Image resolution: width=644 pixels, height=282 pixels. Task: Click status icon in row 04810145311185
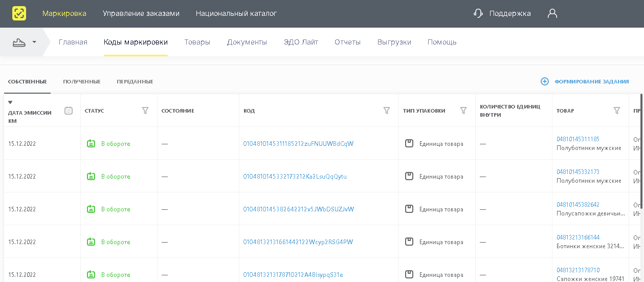91,144
